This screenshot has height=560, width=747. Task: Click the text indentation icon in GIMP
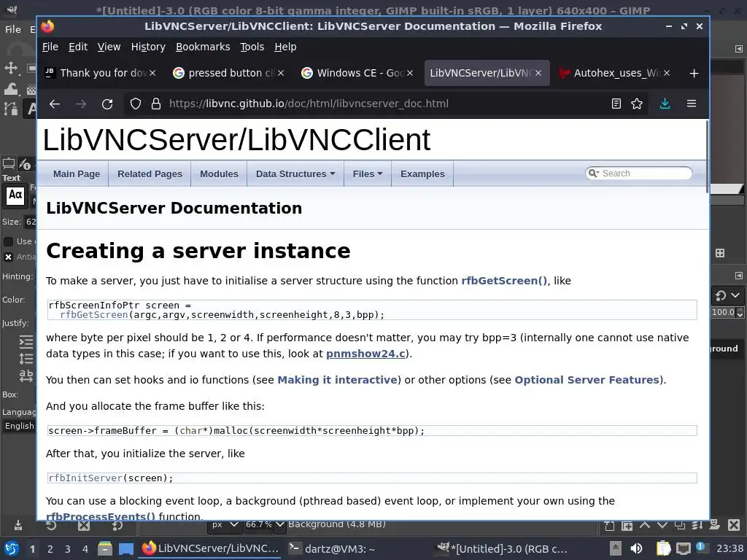[x=26, y=341]
